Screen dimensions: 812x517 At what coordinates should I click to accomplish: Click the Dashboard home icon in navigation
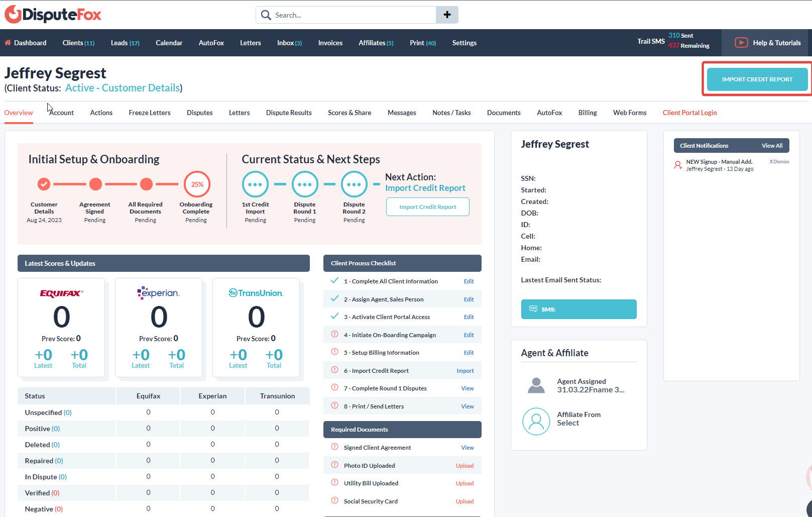[7, 43]
